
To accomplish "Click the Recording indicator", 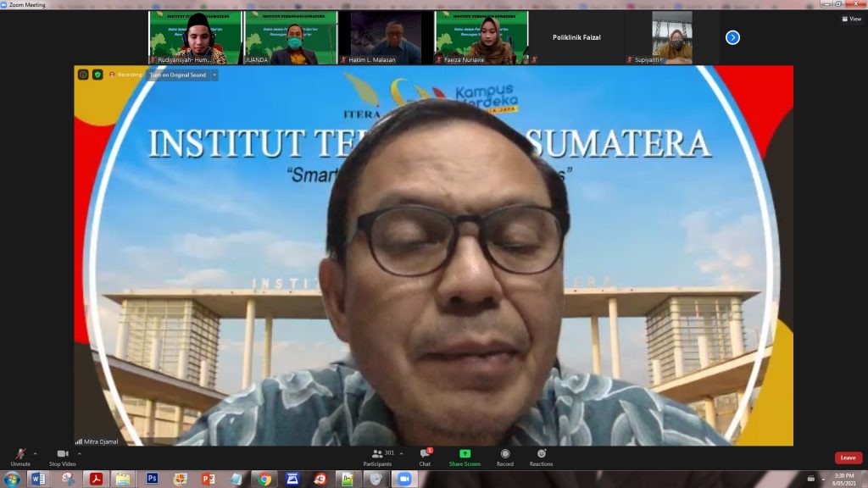I will pyautogui.click(x=125, y=75).
